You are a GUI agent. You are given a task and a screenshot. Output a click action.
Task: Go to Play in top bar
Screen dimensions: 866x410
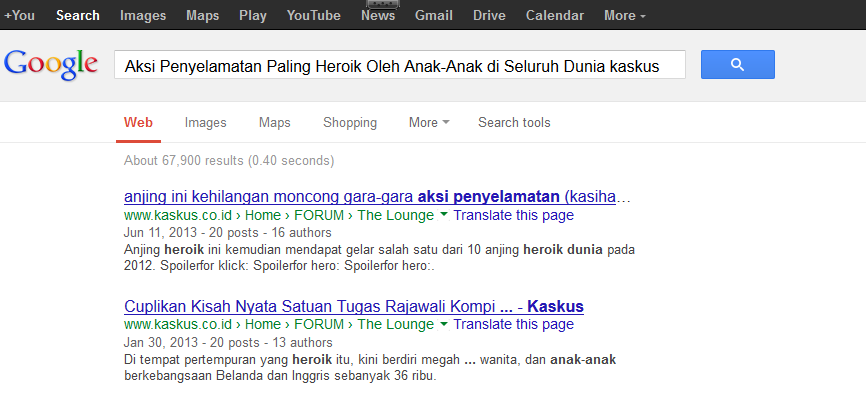click(253, 15)
